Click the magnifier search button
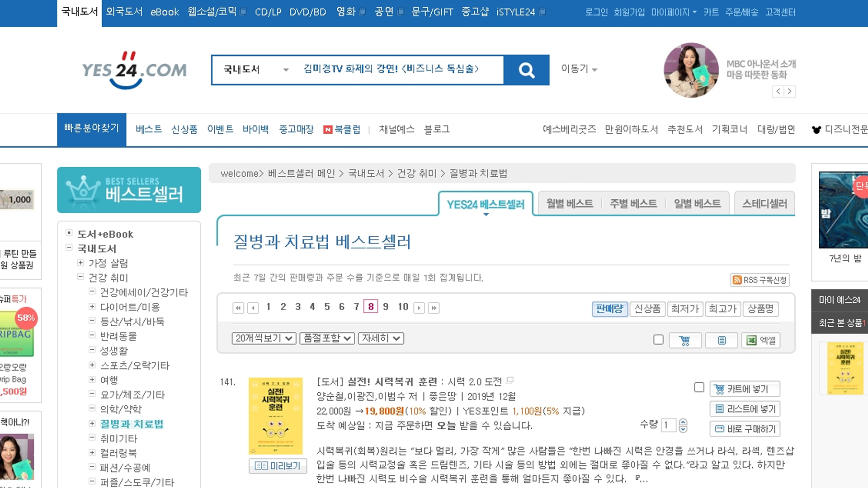The width and height of the screenshot is (868, 488). tap(526, 70)
